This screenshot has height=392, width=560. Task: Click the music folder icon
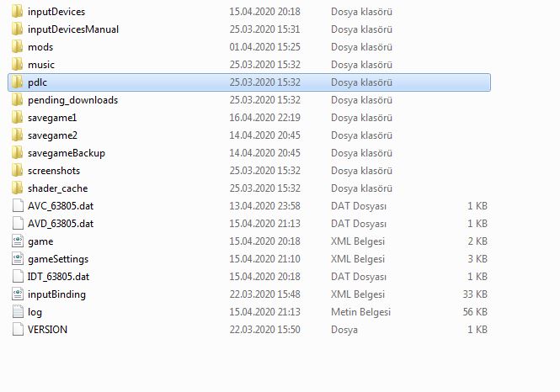17,65
